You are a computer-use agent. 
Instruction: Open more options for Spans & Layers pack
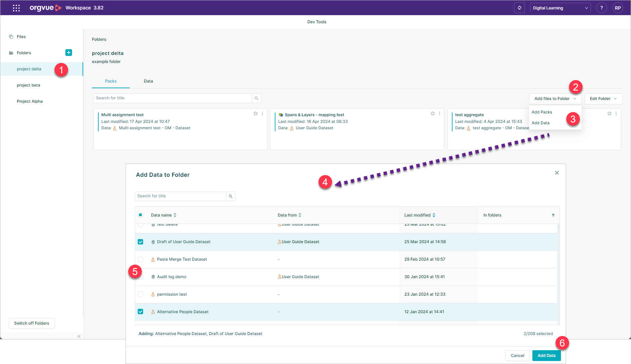(x=439, y=113)
